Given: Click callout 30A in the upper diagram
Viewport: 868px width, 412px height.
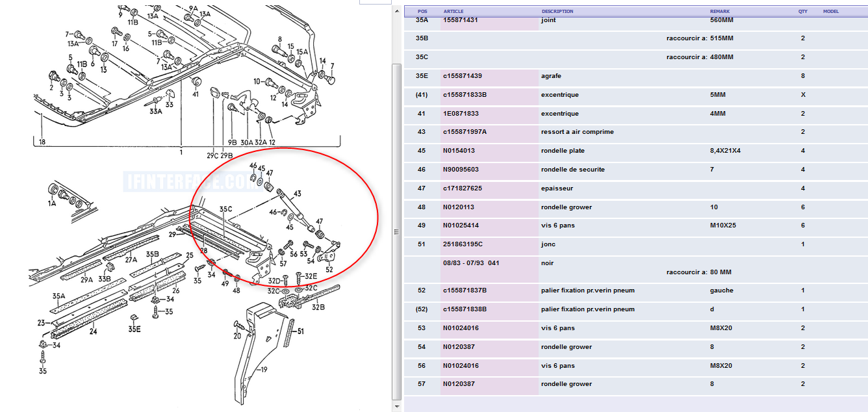Looking at the screenshot, I should point(246,142).
